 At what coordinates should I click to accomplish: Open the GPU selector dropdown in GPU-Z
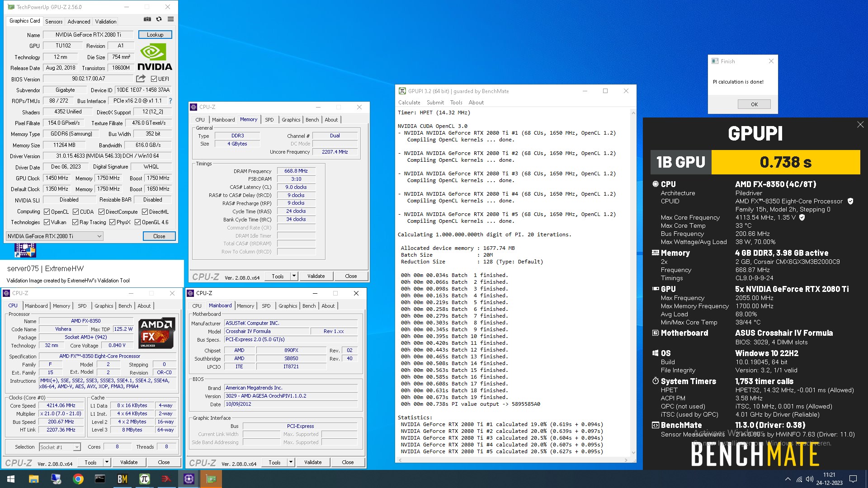pyautogui.click(x=54, y=236)
